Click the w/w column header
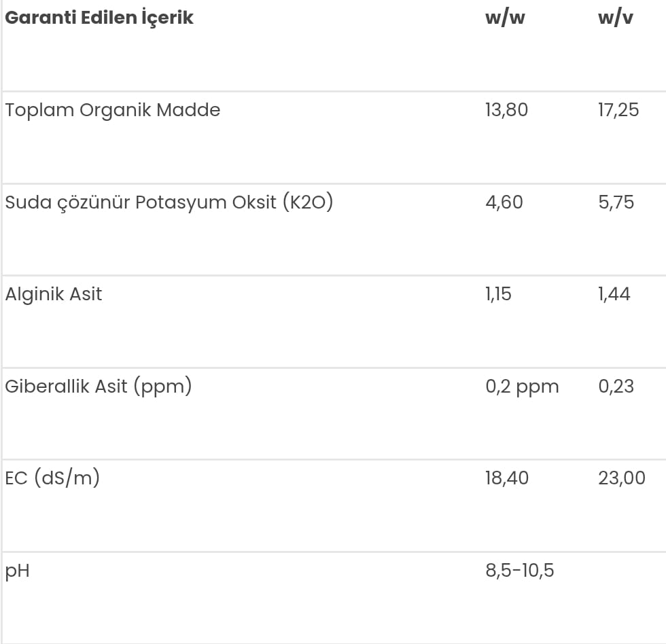 tap(505, 18)
